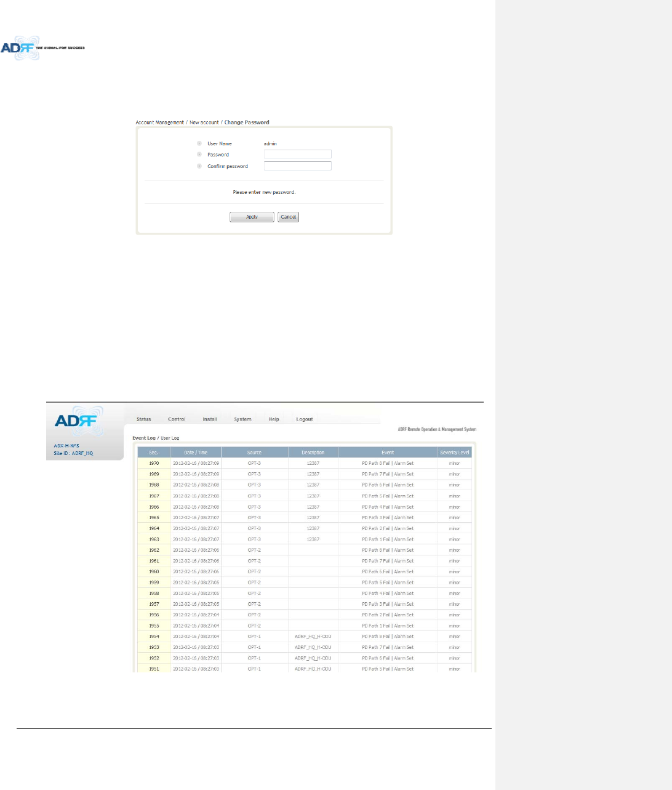Select sequence number 1953 cell

coord(154,647)
